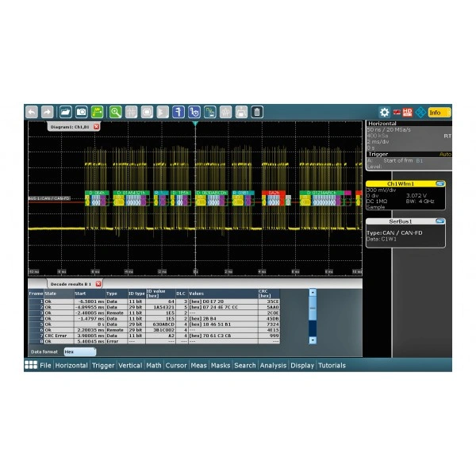Click the decode results scrollbar thumb

pyautogui.click(x=313, y=308)
